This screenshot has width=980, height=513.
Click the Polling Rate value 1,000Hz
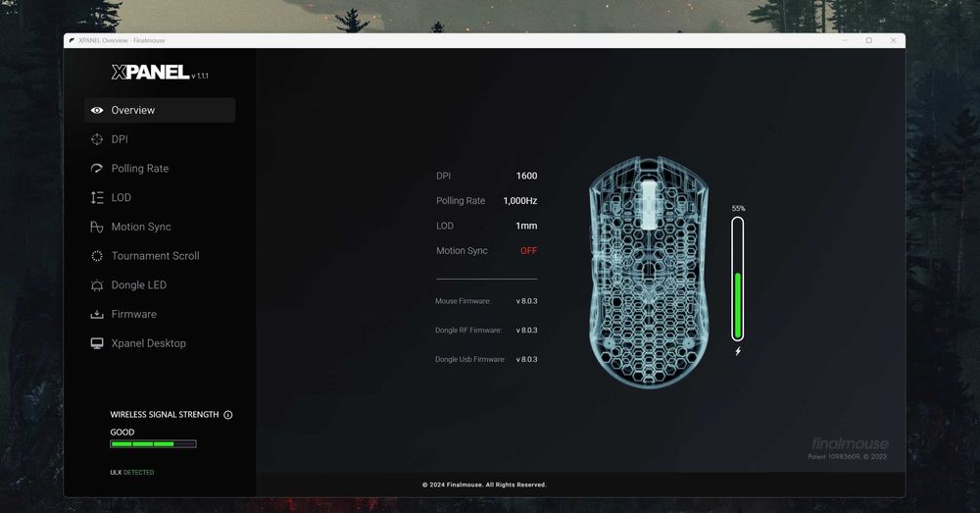[x=520, y=201]
